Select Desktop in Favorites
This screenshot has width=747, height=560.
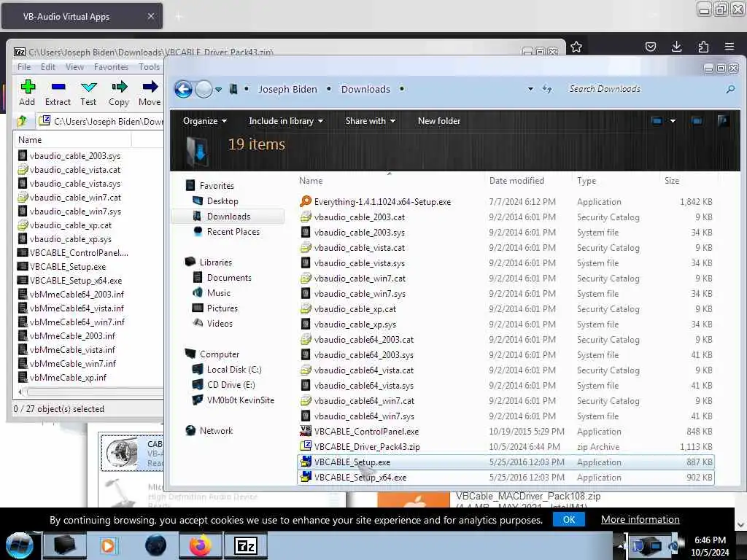pos(222,201)
